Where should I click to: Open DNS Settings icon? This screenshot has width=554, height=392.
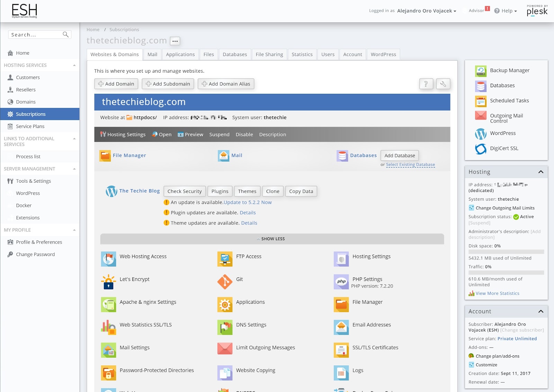(225, 327)
